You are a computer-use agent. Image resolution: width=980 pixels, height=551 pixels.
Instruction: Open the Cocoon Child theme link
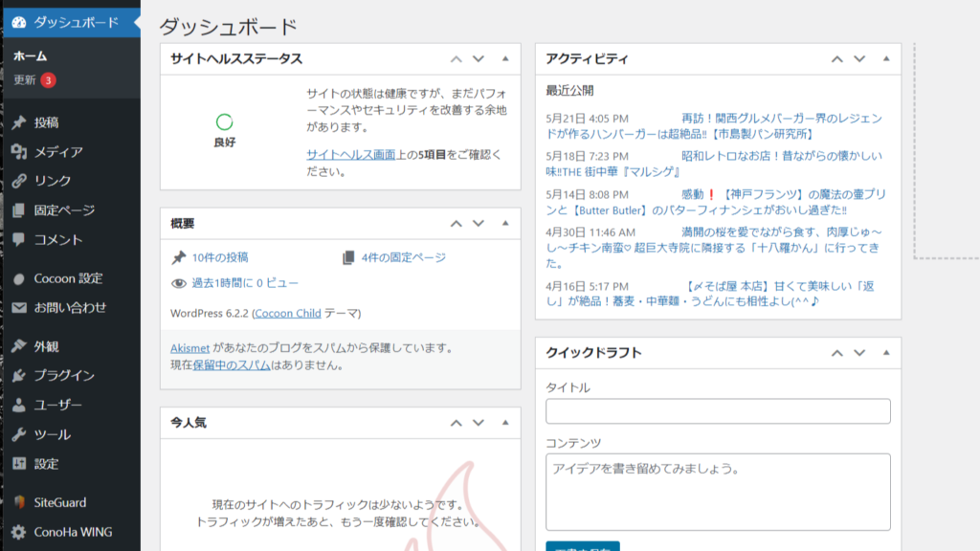[287, 313]
